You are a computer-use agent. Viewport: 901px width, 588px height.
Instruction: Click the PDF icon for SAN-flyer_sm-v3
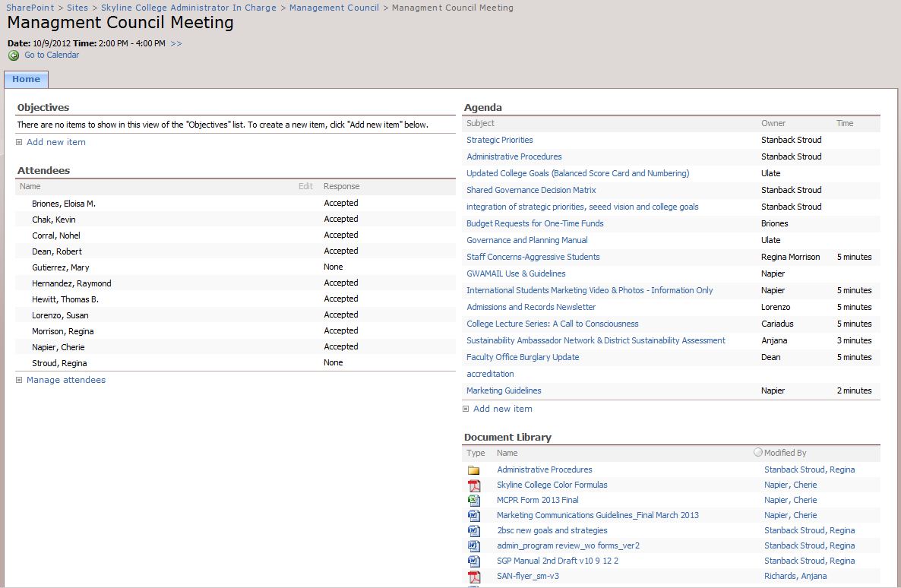[x=474, y=577]
